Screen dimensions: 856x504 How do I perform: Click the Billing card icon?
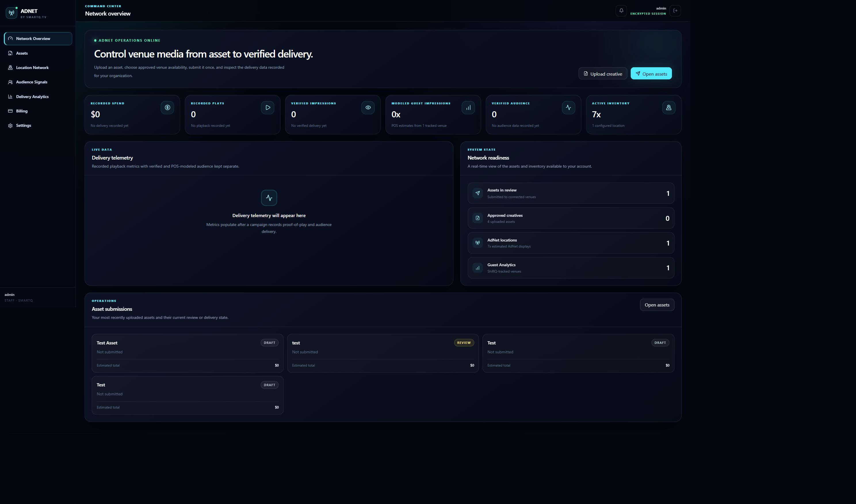click(11, 111)
